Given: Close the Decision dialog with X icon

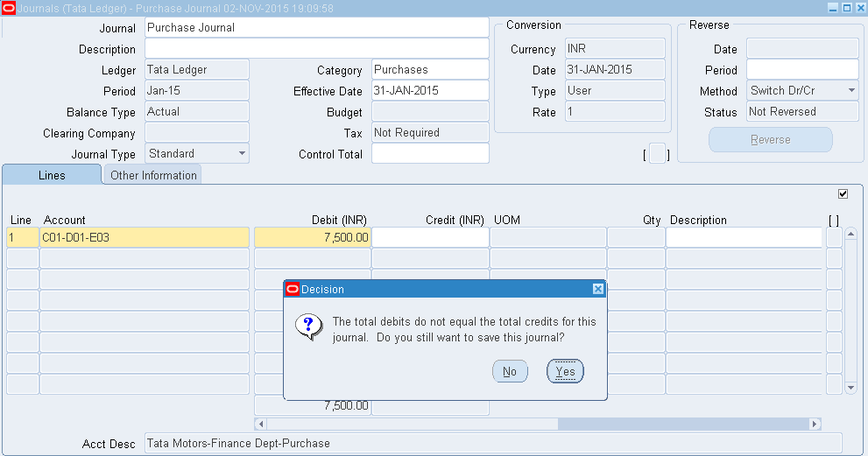Looking at the screenshot, I should click(597, 289).
